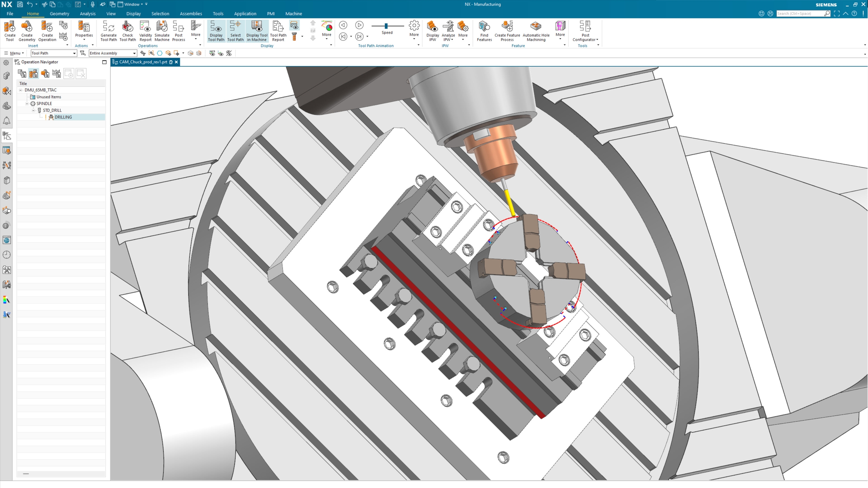Viewport: 868px width, 488px height.
Task: Collapse the SPINDLE tree node
Action: tap(27, 103)
